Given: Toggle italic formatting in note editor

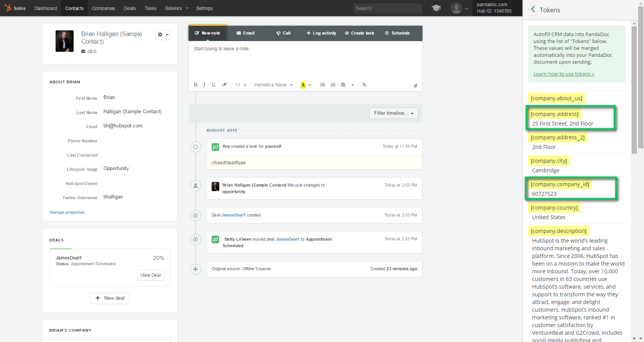Looking at the screenshot, I should coord(204,85).
